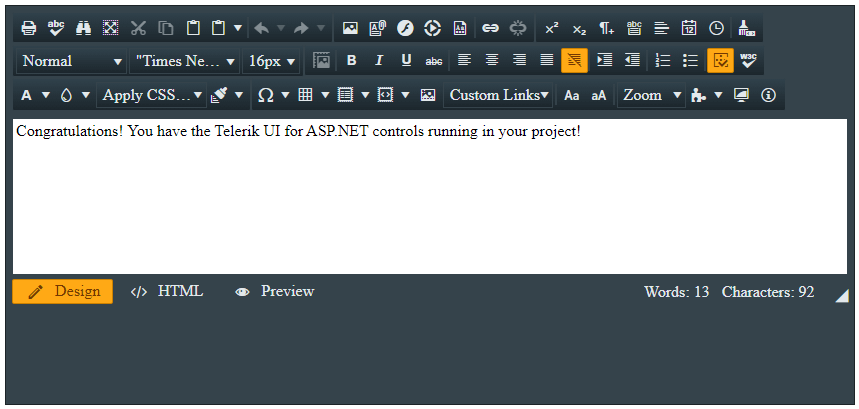The image size is (859, 409).
Task: Open the Custom Links dropdown
Action: tap(499, 95)
